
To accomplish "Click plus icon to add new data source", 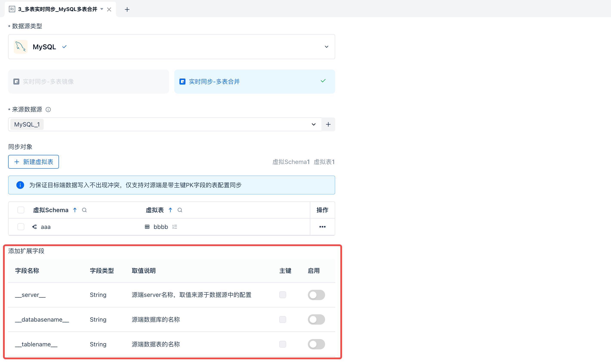I will (328, 124).
